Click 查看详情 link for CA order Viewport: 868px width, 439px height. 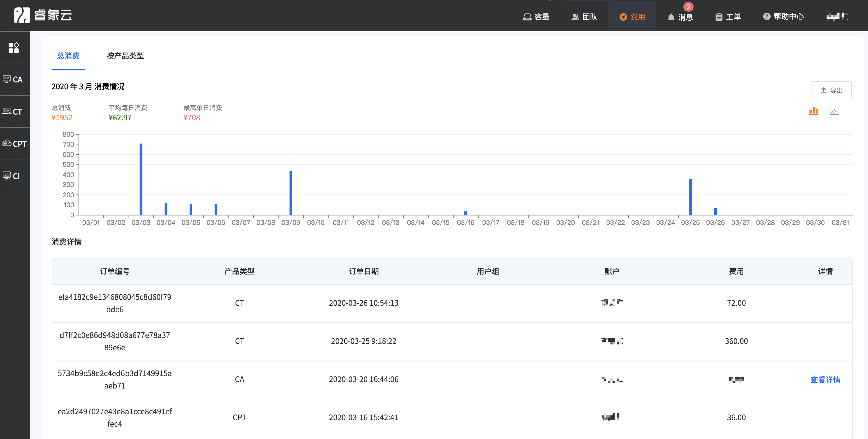pyautogui.click(x=825, y=379)
